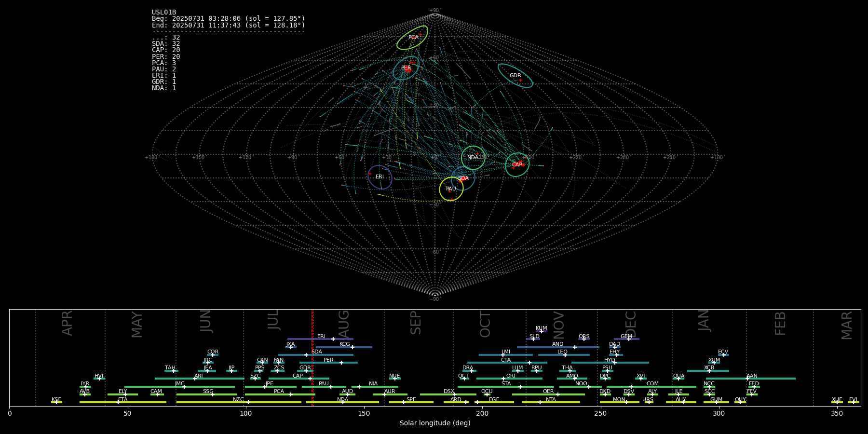The height and width of the screenshot is (434, 868).
Task: Click the 150 tick on solar longitude axis
Action: (364, 413)
